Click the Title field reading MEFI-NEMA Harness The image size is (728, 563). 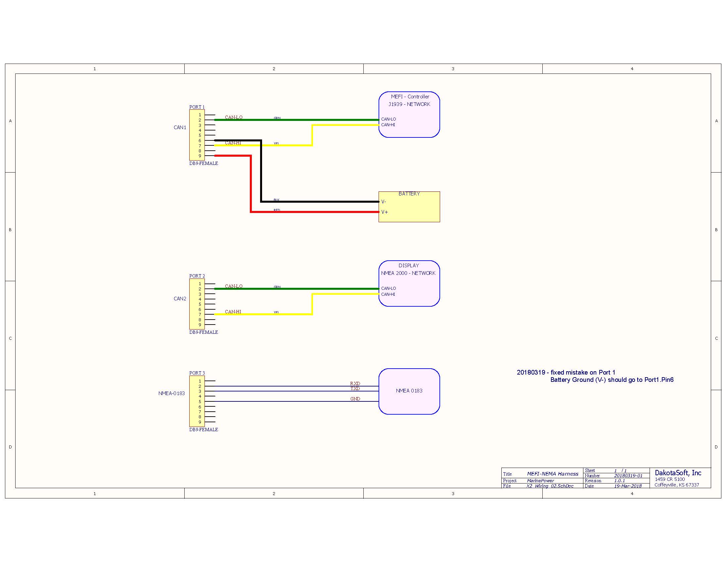pos(553,474)
